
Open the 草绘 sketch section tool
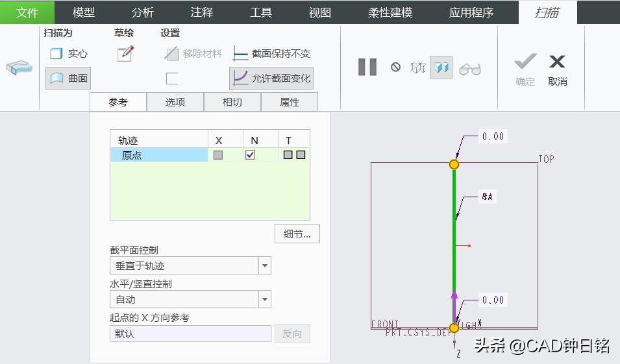point(125,53)
